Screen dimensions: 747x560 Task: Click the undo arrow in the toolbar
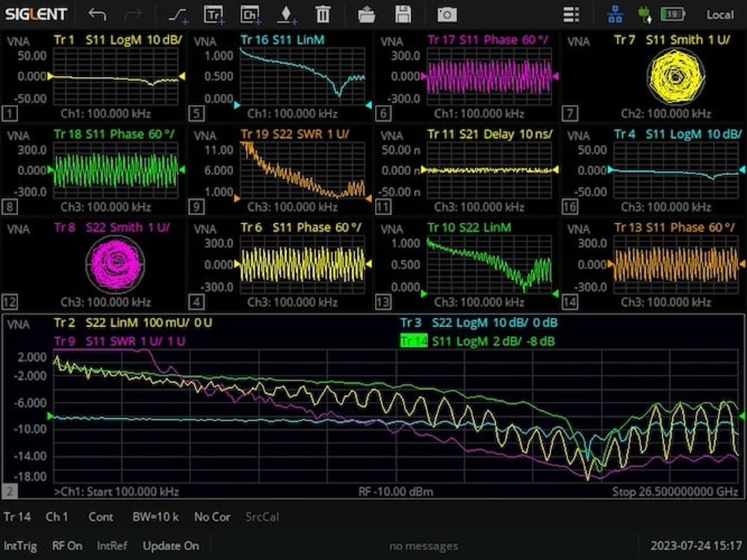(97, 14)
